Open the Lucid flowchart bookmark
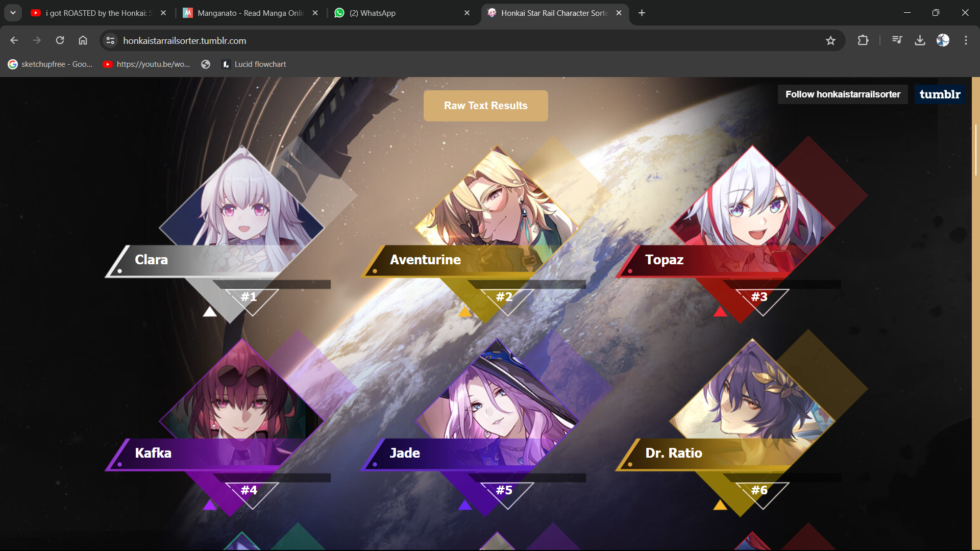Image resolution: width=980 pixels, height=551 pixels. tap(254, 64)
